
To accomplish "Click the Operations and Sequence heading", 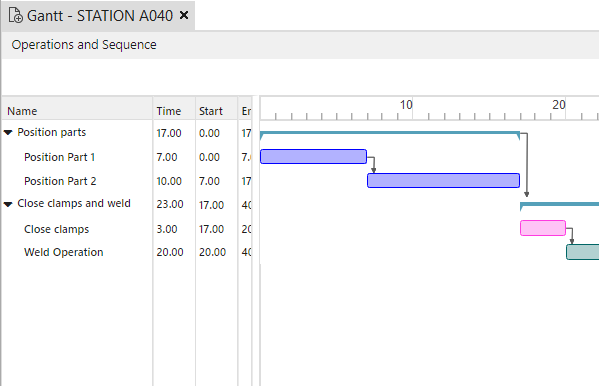I will [84, 45].
